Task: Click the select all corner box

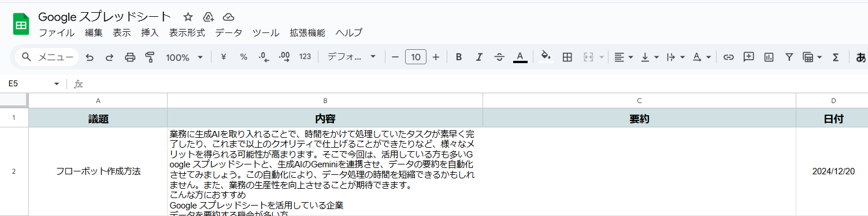Action: 14,101
